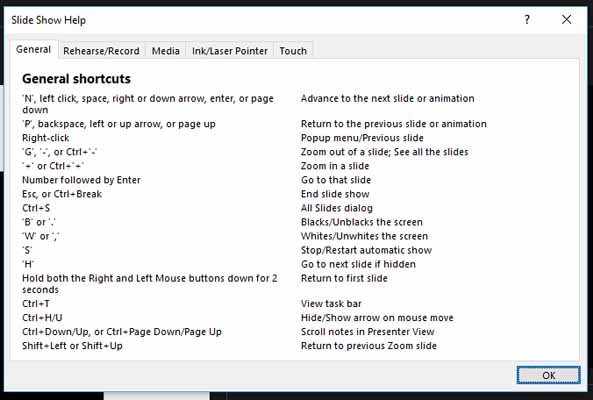The width and height of the screenshot is (593, 400).
Task: Select the 'Number followed by Enter' entry
Action: [x=81, y=180]
